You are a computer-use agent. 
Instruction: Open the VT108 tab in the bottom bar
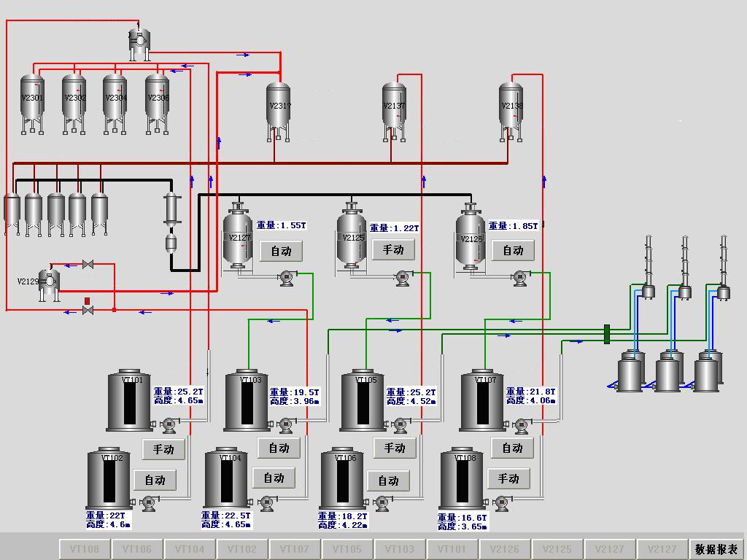[85, 549]
